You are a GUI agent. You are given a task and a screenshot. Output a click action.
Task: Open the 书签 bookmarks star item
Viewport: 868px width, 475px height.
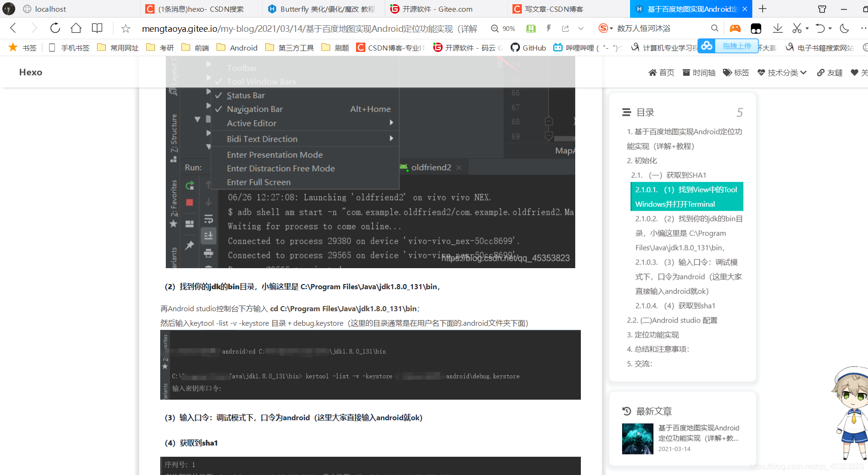(22, 48)
